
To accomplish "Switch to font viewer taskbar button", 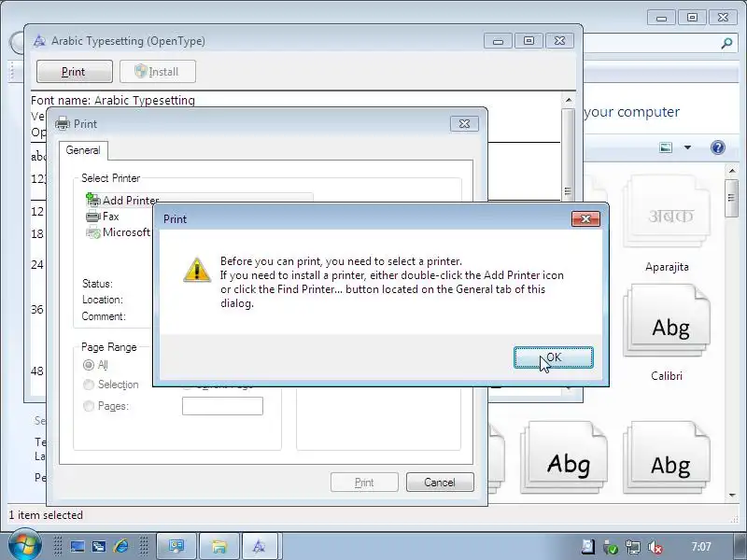I will pyautogui.click(x=260, y=546).
